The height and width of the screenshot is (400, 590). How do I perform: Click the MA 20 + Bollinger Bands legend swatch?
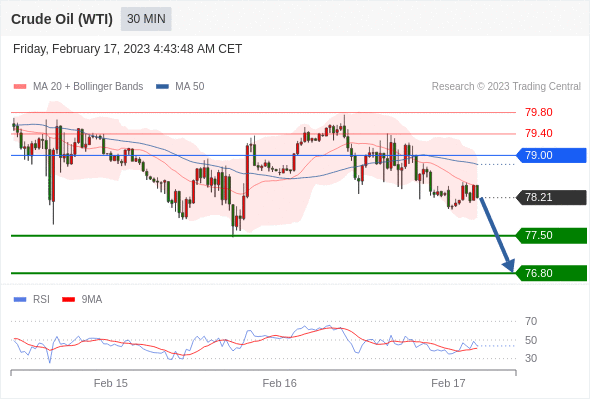tap(20, 87)
